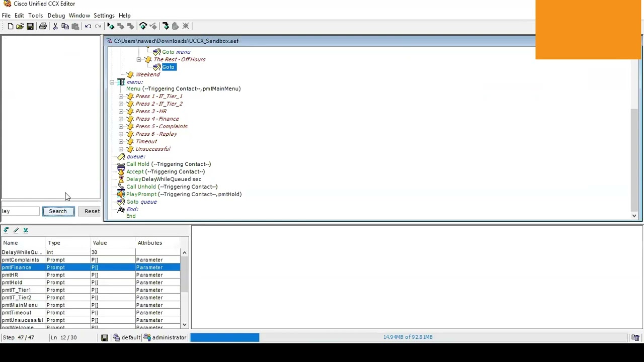
Task: Collapse the menu step node
Action: 112,82
